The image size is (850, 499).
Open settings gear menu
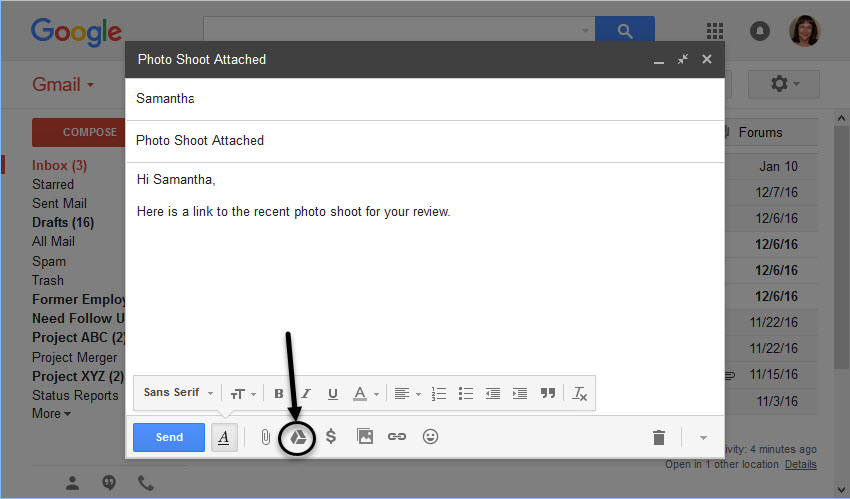coord(784,84)
